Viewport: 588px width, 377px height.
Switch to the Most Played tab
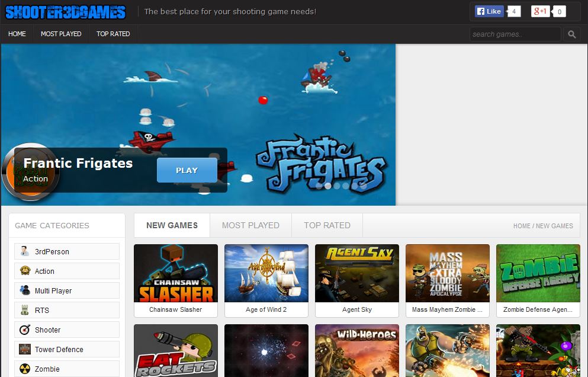(x=250, y=225)
